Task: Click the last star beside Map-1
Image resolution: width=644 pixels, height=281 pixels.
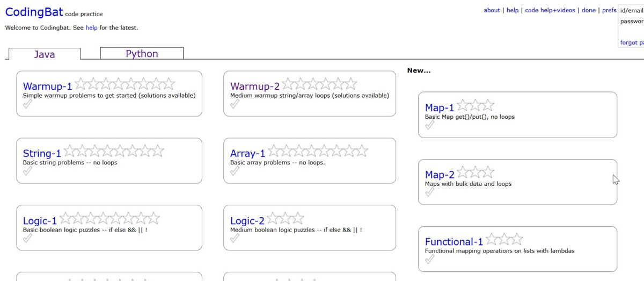Action: pyautogui.click(x=488, y=105)
